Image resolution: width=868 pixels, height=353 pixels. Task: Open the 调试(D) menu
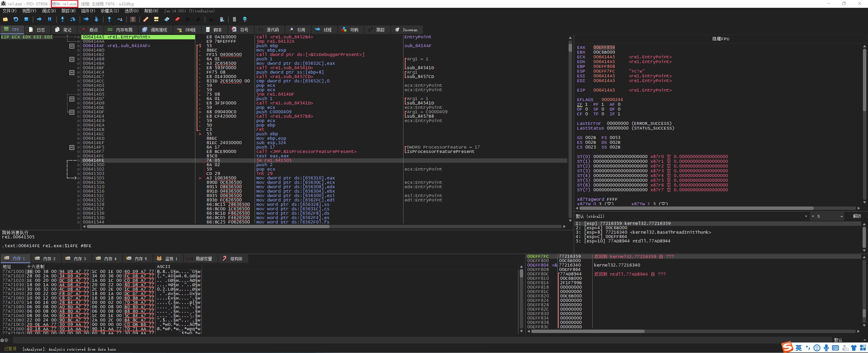click(48, 11)
